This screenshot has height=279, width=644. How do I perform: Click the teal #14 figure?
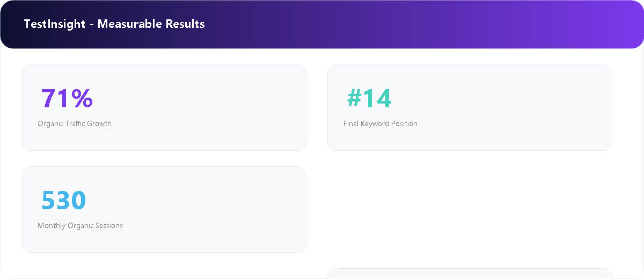(369, 98)
